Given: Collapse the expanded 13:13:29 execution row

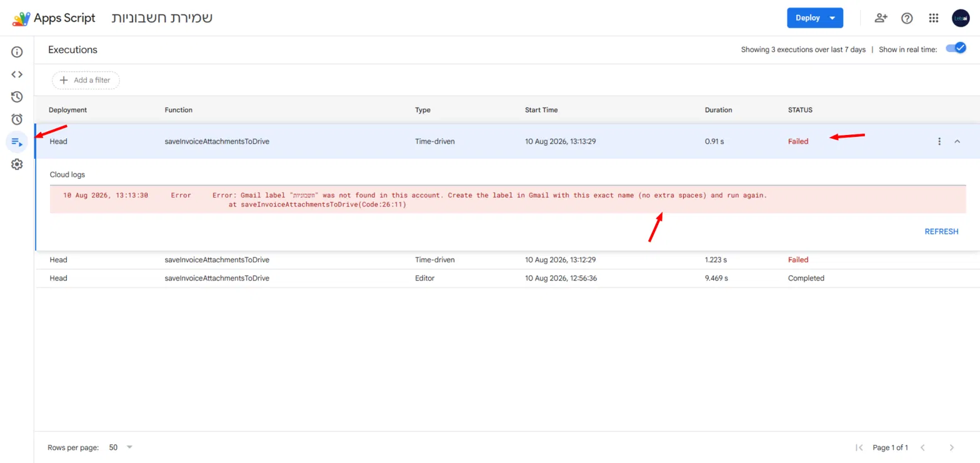Looking at the screenshot, I should point(957,142).
